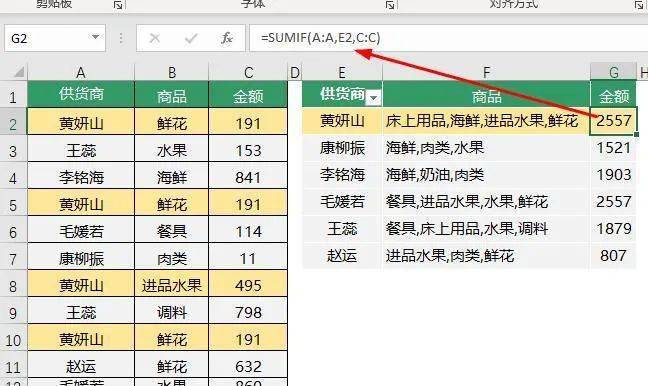The image size is (648, 386).
Task: Select cell 海鲜,奶油,肉类
Action: pyautogui.click(x=486, y=175)
